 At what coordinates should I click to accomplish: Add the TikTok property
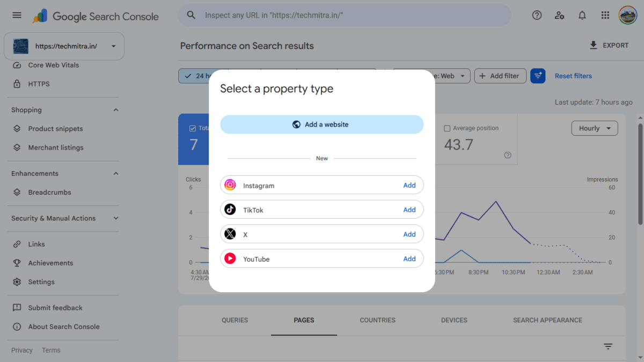click(x=409, y=210)
